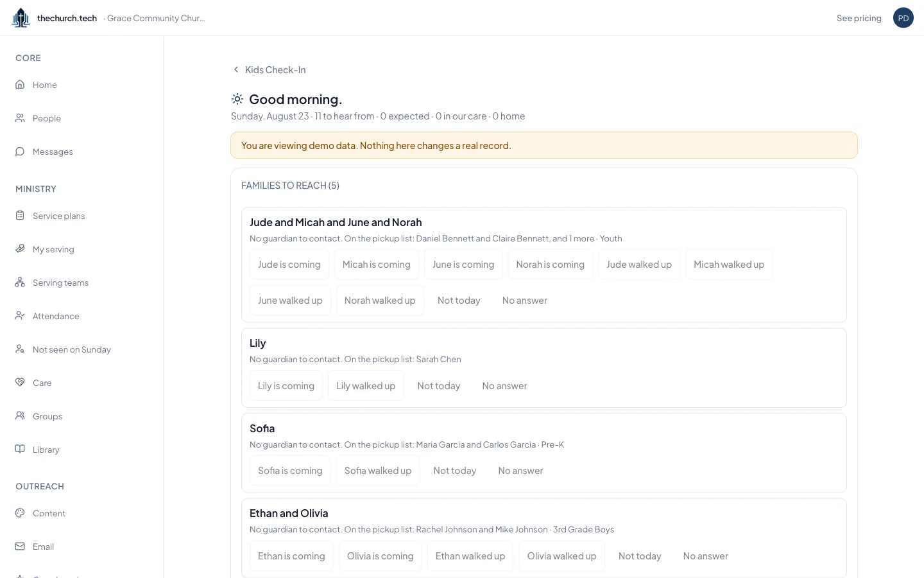Click the Library book icon
Screen dimensions: 924x578
[x=20, y=449]
